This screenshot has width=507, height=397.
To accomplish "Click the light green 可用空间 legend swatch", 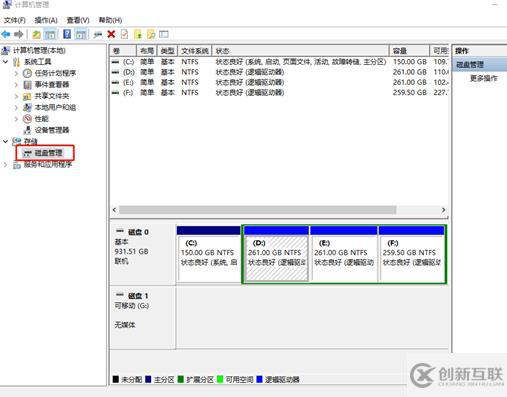I will point(220,379).
